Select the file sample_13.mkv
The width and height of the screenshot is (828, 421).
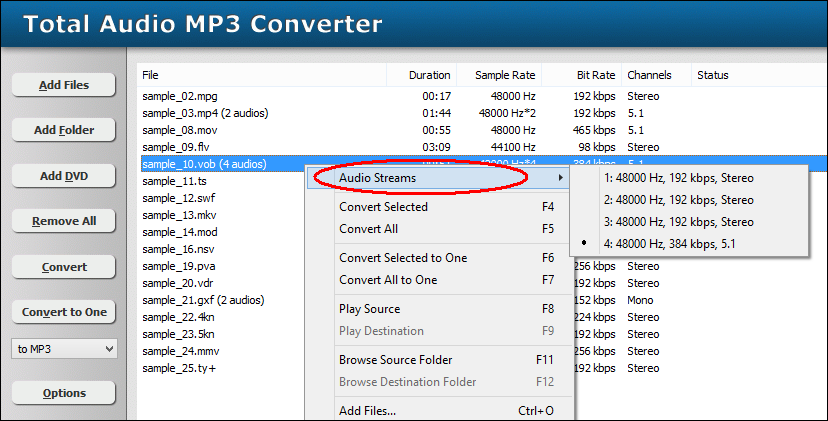(x=179, y=215)
